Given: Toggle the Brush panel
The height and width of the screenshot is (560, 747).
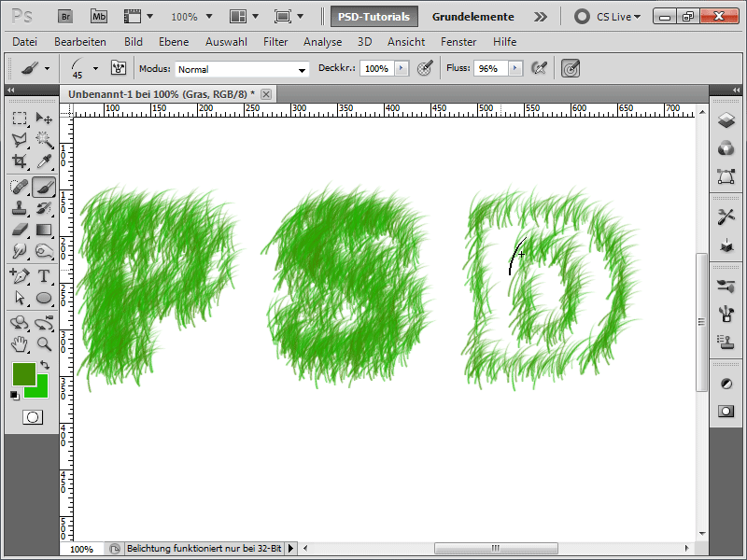Looking at the screenshot, I should click(x=119, y=68).
